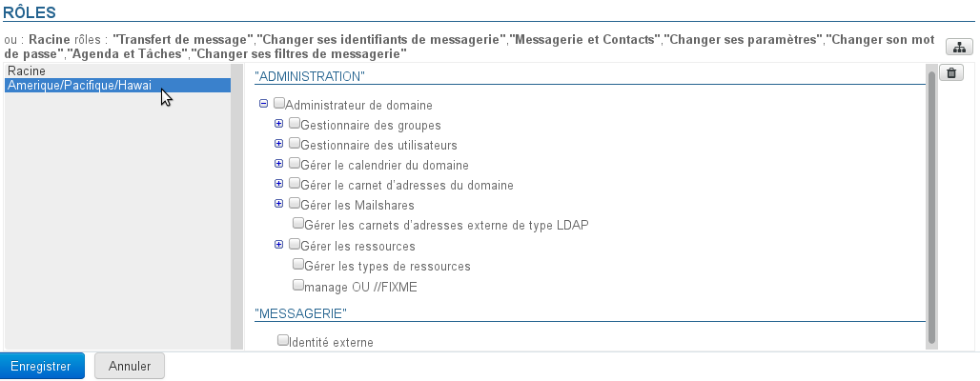
Task: Enable Gestionnaire des groupes role
Action: (295, 124)
